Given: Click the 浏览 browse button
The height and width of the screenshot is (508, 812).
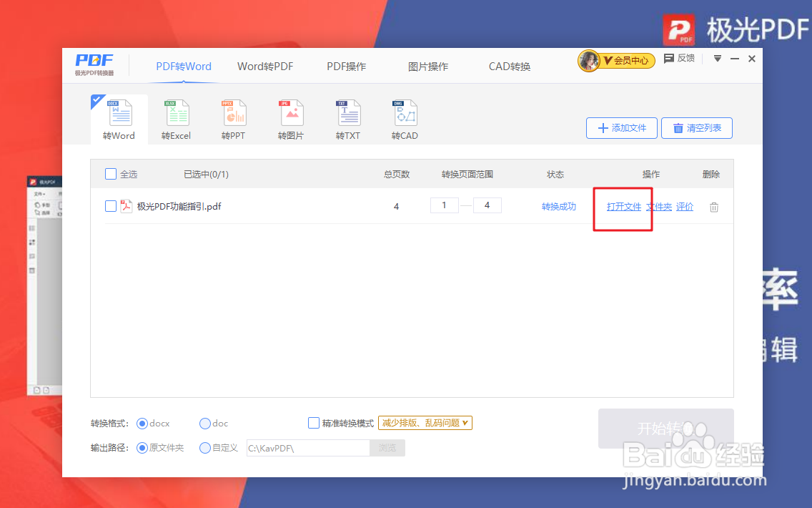Looking at the screenshot, I should pyautogui.click(x=387, y=448).
